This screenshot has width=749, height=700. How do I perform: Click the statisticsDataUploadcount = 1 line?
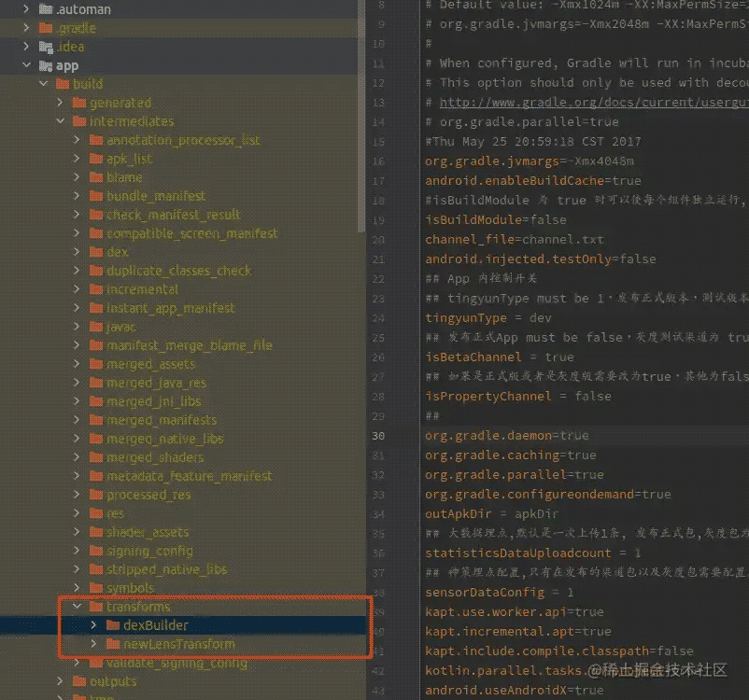533,553
